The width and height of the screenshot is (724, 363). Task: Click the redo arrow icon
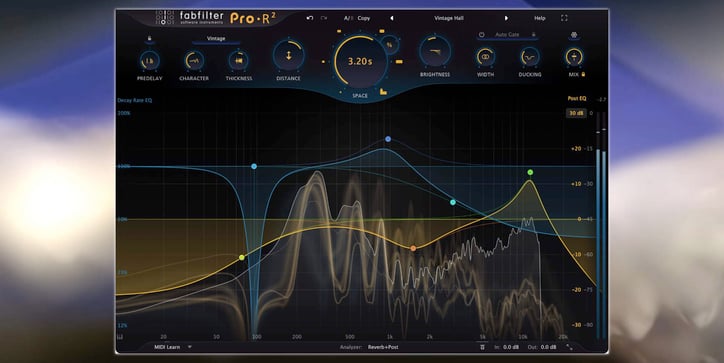pos(324,18)
